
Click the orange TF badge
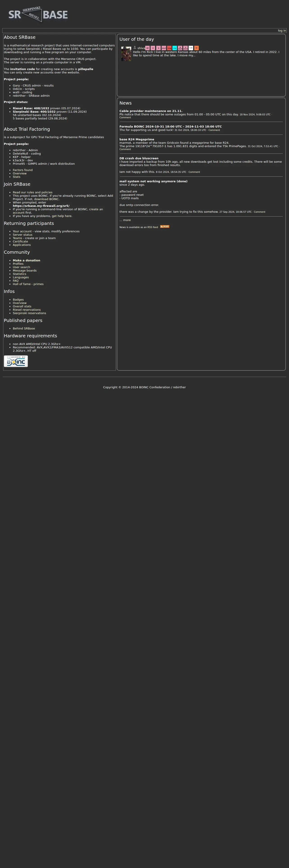tap(196, 48)
